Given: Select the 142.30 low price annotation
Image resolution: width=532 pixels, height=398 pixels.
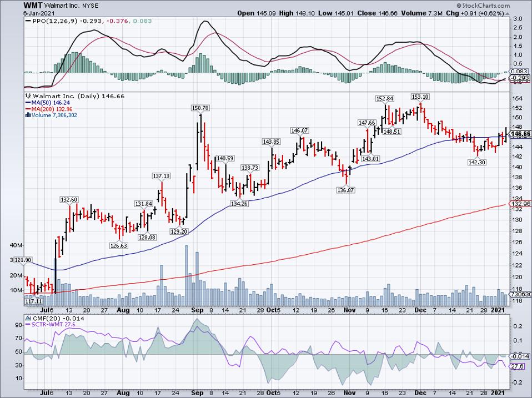Looking at the screenshot, I should pos(477,163).
